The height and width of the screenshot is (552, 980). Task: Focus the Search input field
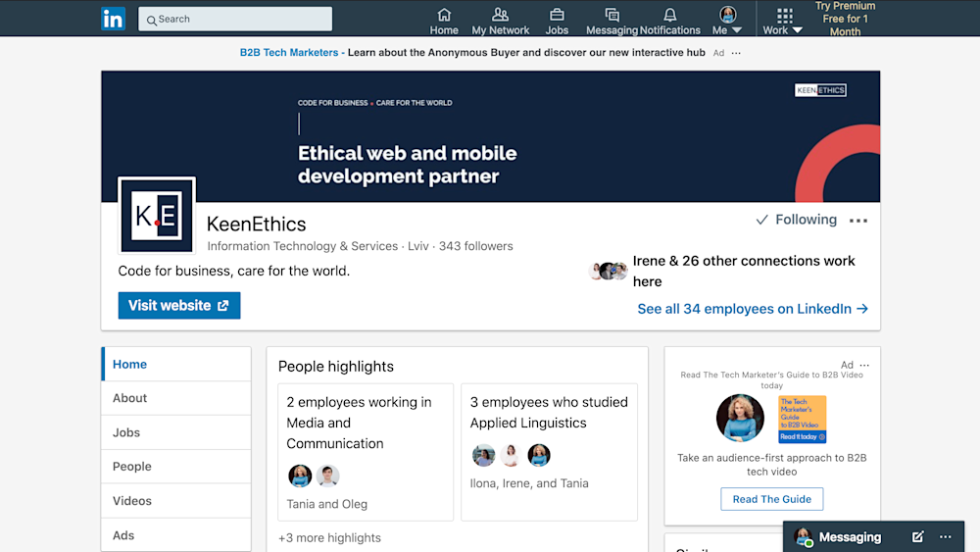tap(235, 19)
